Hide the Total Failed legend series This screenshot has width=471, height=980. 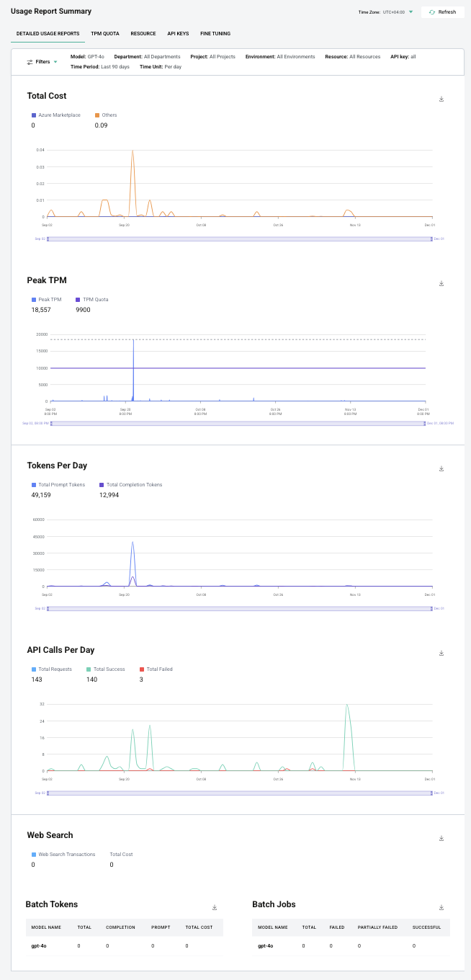[155, 669]
